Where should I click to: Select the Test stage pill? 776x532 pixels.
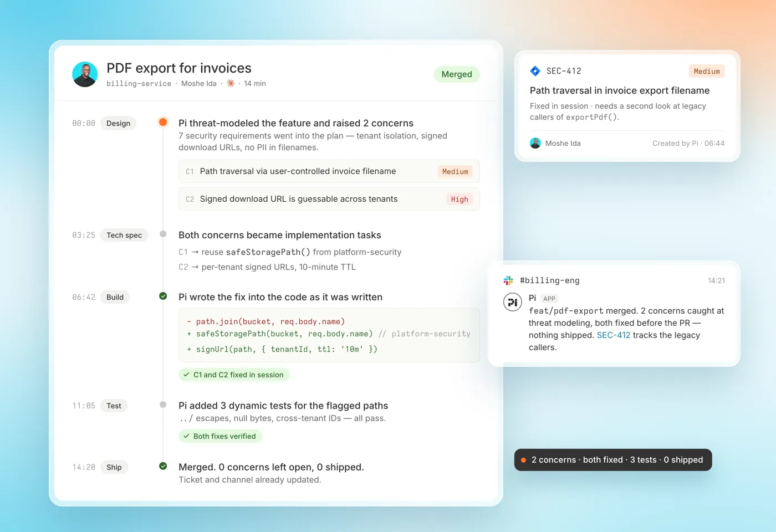(114, 406)
